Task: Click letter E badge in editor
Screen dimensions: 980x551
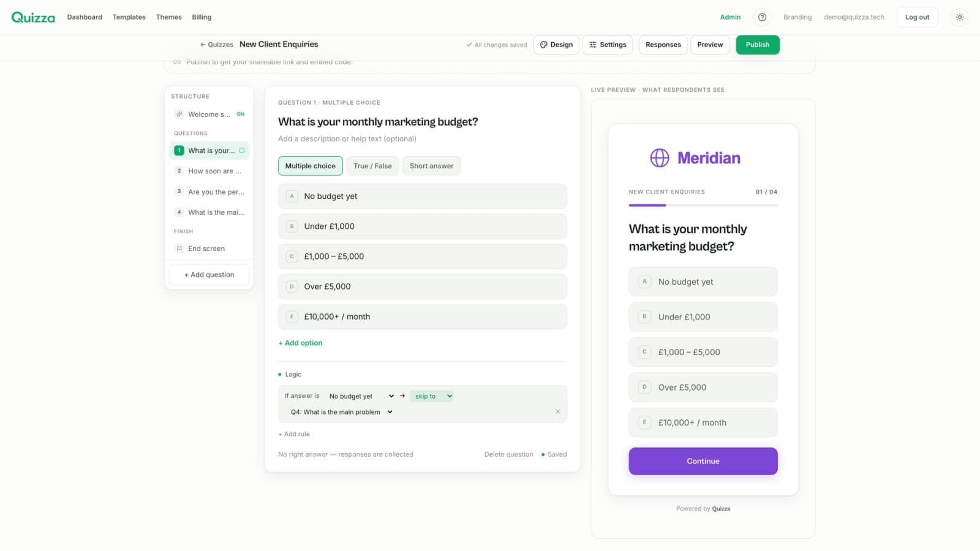Action: click(292, 317)
